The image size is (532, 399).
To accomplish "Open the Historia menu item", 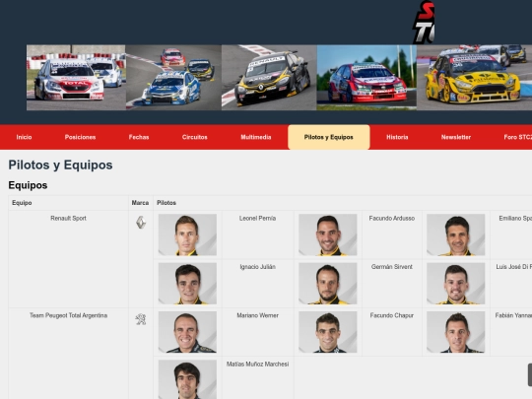I will pos(397,137).
